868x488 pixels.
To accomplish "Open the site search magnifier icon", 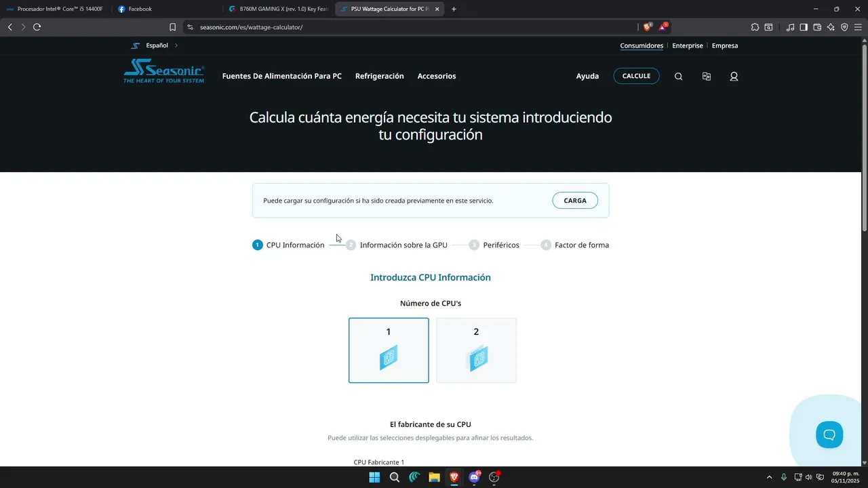I will coord(678,77).
